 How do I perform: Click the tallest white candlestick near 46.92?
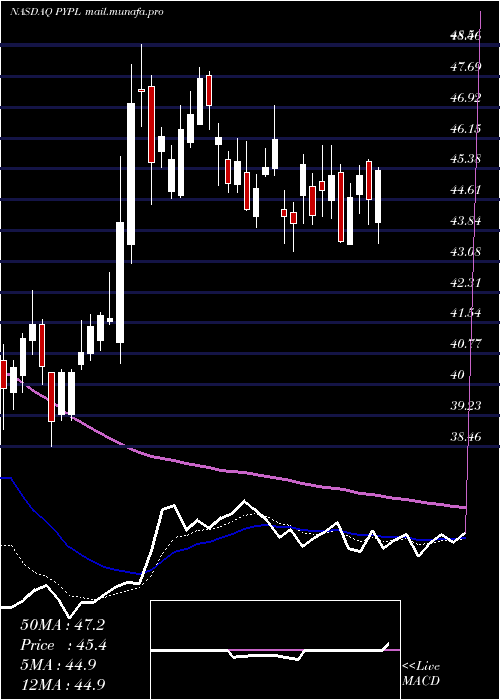131,174
